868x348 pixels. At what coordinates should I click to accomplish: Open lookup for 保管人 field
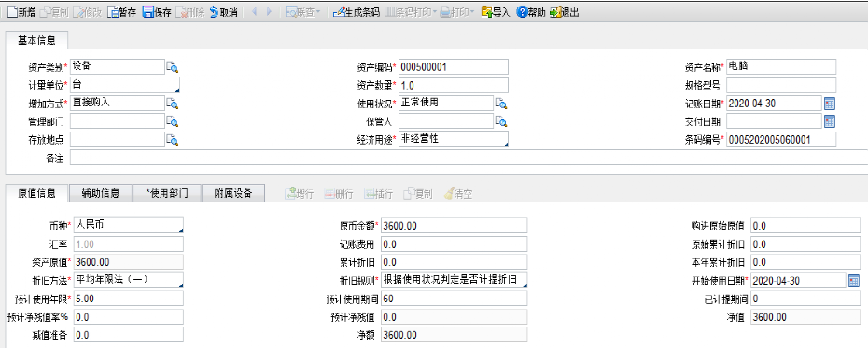pos(501,121)
